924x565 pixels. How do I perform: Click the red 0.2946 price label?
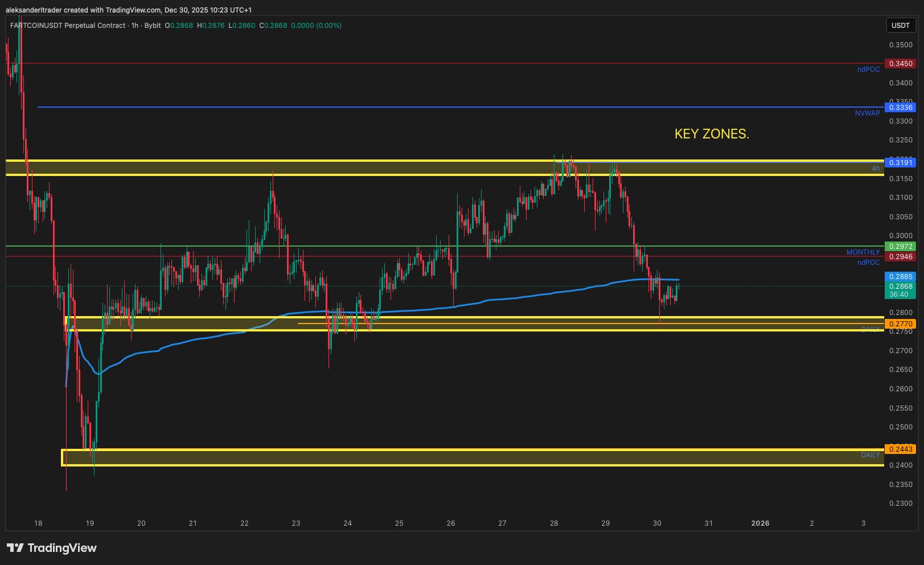point(900,257)
